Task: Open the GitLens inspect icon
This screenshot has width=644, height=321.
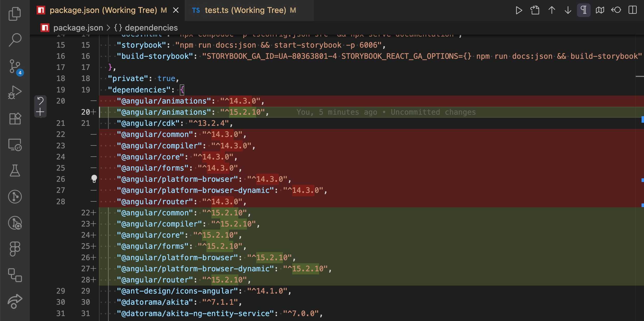Action: pyautogui.click(x=15, y=223)
